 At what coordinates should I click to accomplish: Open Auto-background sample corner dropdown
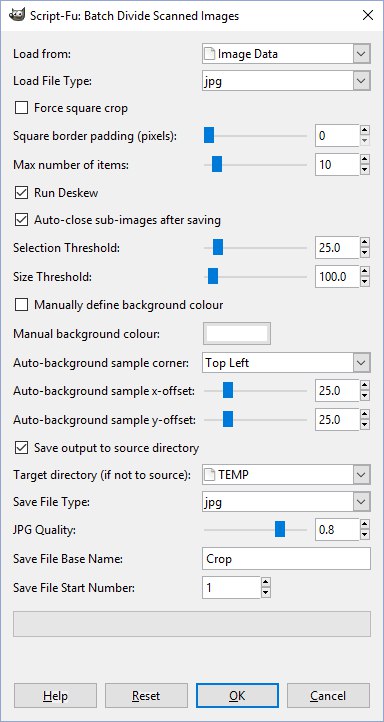point(286,363)
